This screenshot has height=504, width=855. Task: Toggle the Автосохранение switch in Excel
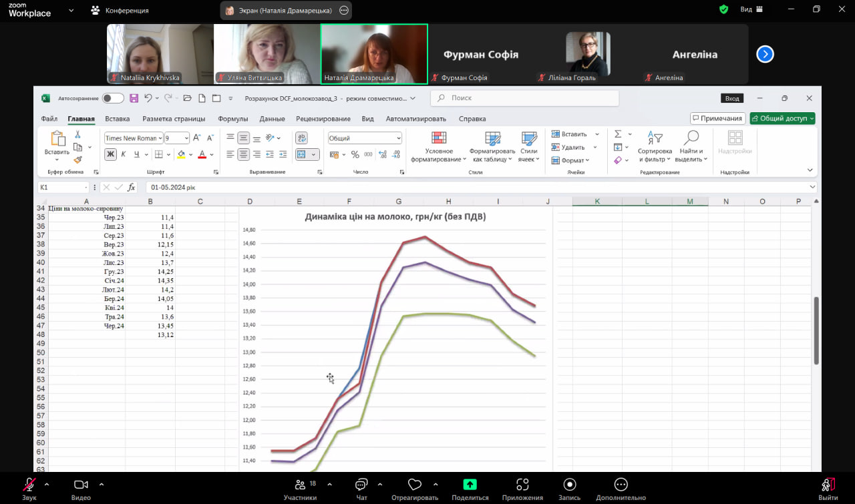[113, 98]
